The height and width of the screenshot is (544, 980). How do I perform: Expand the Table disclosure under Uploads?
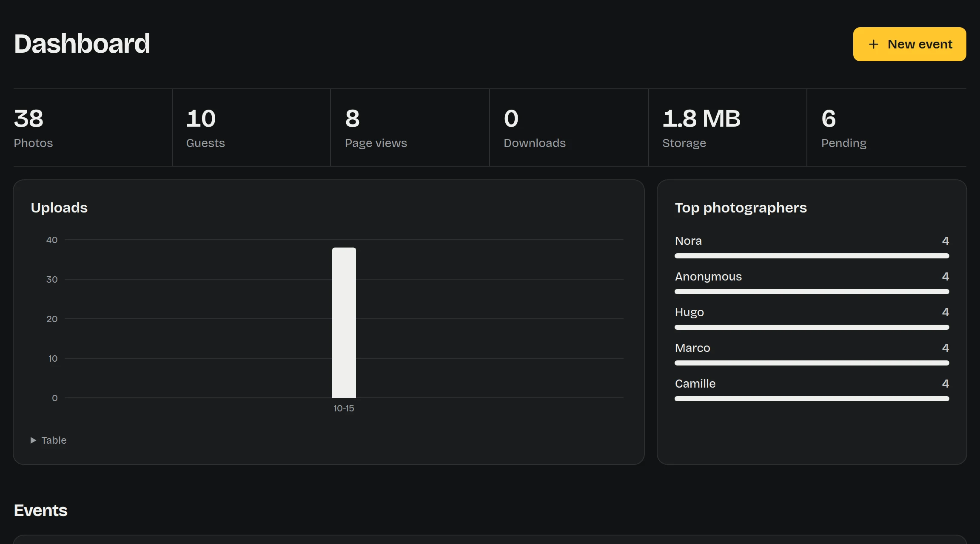tap(48, 440)
